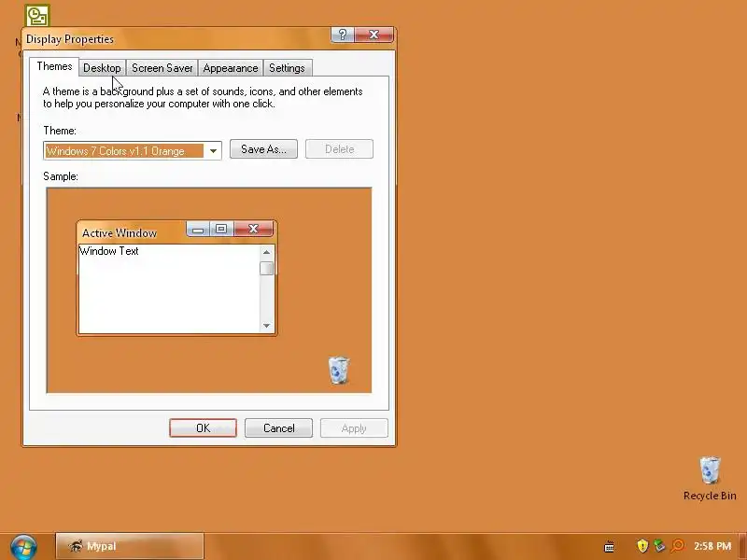Click the Show Desktop strip beside the clock
This screenshot has width=747, height=560.
[x=742, y=546]
